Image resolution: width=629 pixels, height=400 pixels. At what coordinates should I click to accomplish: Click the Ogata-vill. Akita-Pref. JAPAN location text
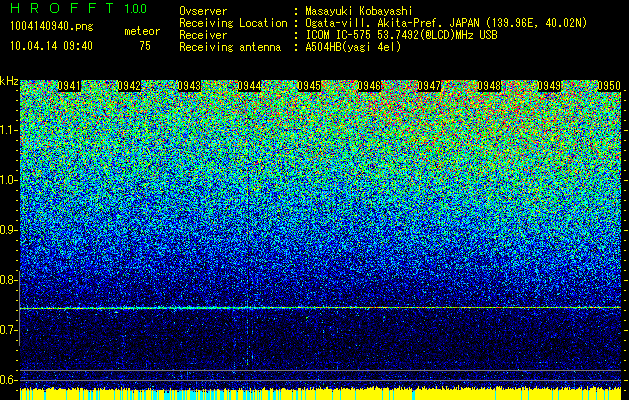[x=446, y=23]
